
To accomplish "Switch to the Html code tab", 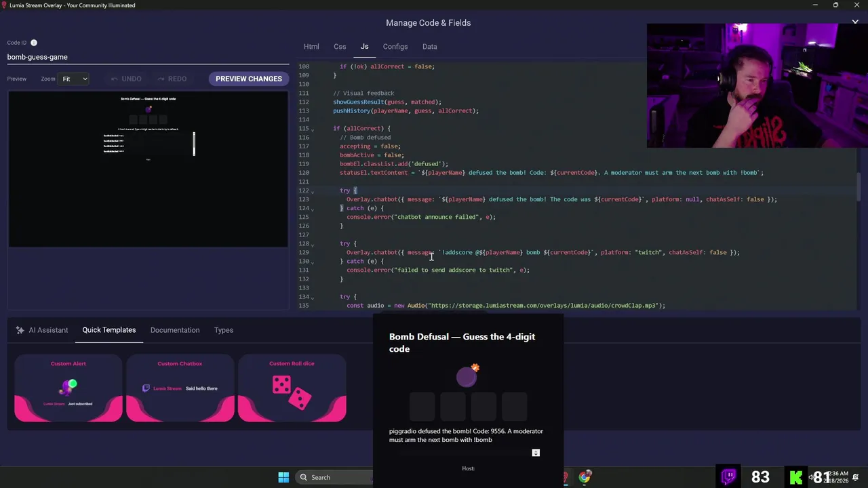I will (x=311, y=47).
